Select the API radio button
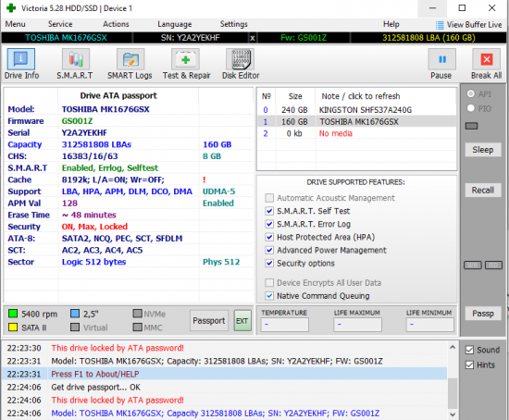 (471, 93)
